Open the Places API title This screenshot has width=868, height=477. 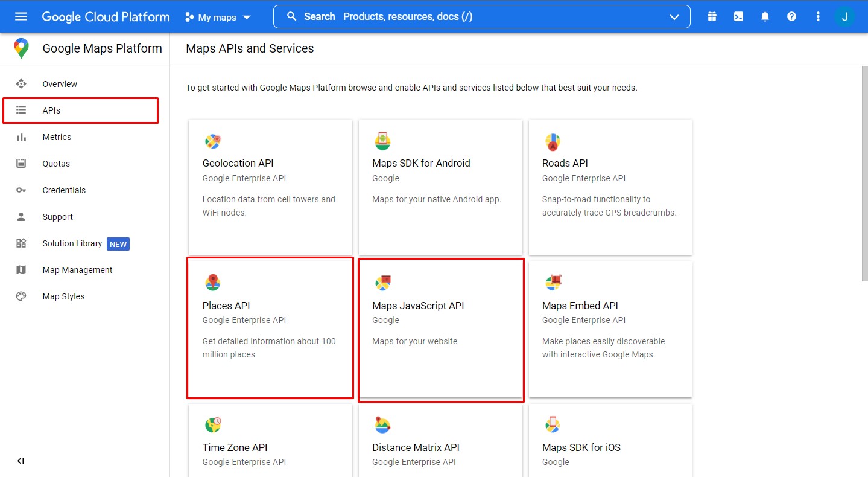pyautogui.click(x=226, y=306)
